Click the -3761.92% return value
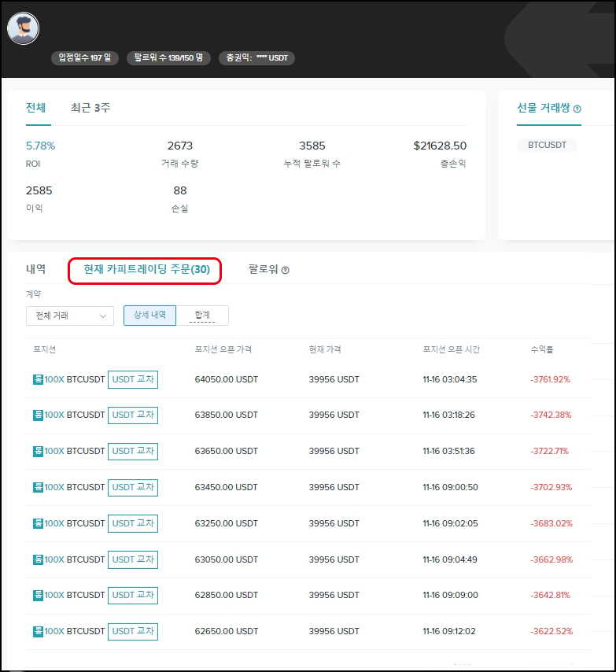Screen dimensions: 616x672 (x=550, y=379)
